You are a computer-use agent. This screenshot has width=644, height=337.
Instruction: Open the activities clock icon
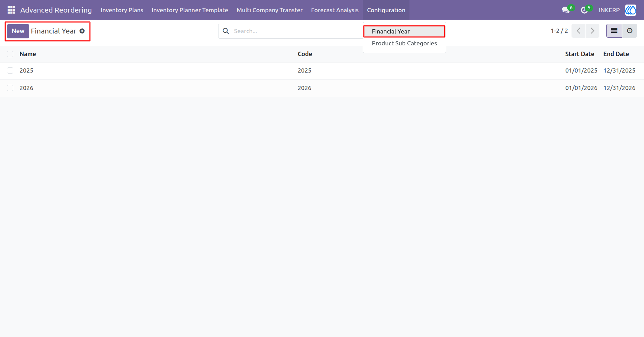584,10
